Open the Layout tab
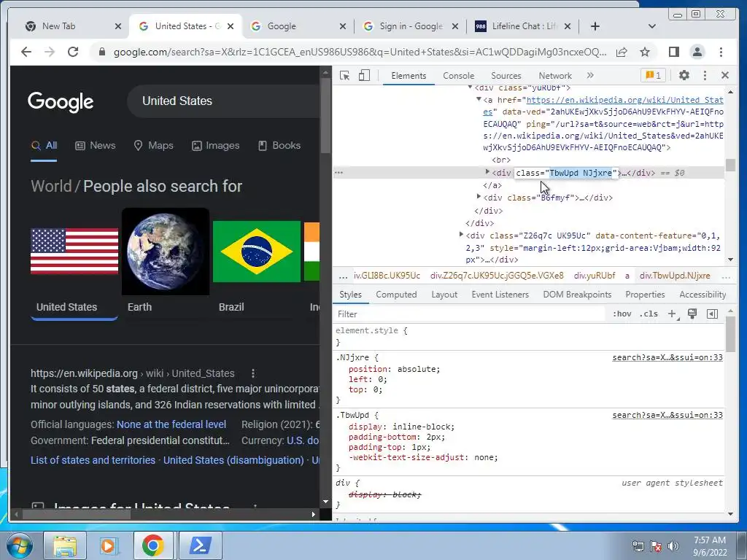The image size is (747, 560). click(x=444, y=295)
